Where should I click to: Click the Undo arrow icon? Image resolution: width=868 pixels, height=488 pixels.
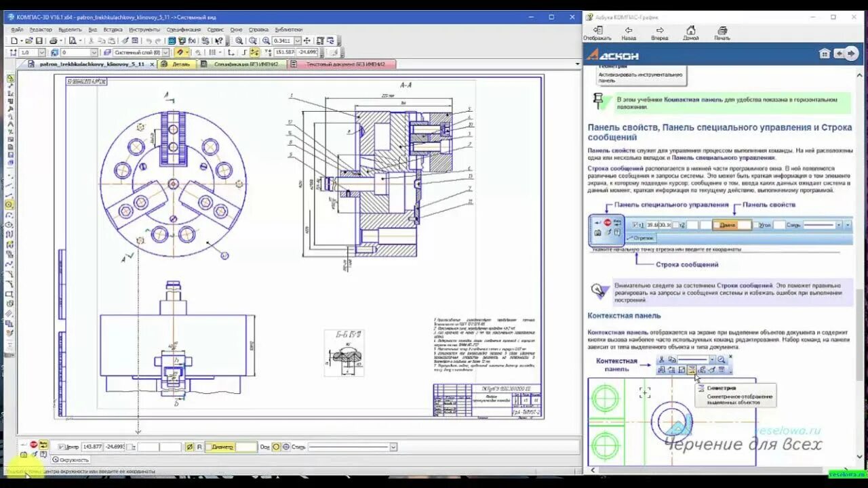(149, 41)
